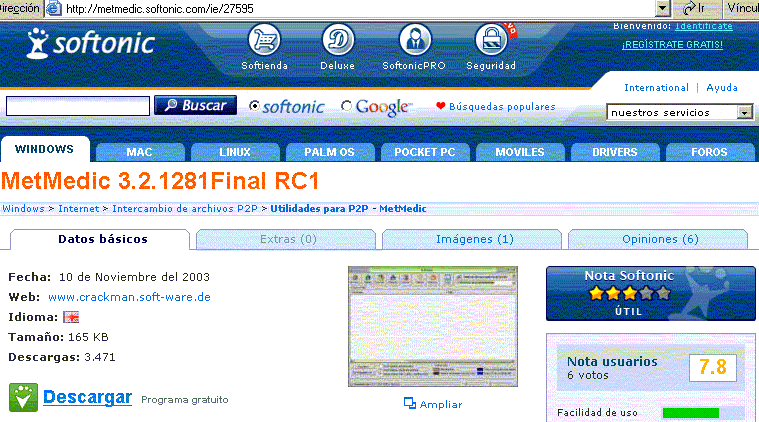Click the Nota Softonic star rating

coord(630,293)
